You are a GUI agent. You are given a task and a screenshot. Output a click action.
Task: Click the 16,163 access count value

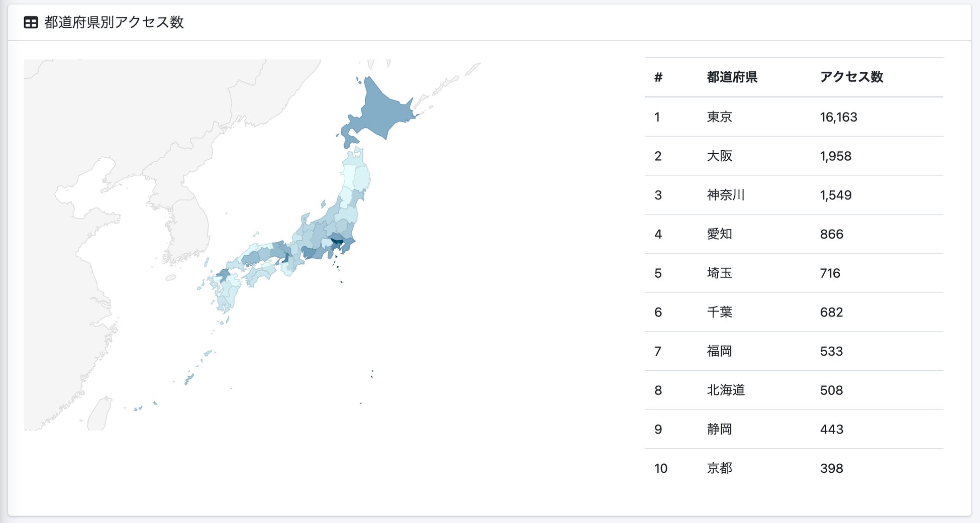pos(838,117)
